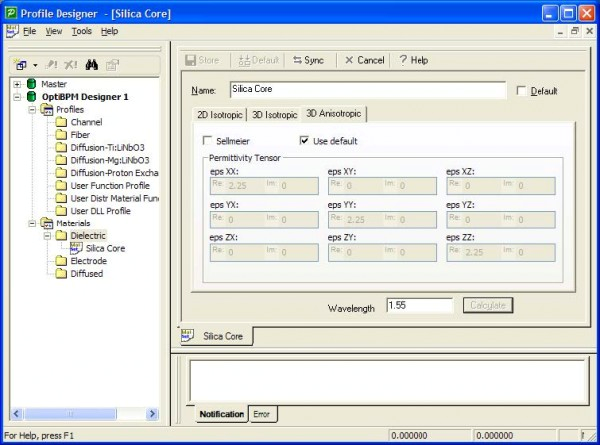Screen dimensions: 600x445
Task: Select the Silica Core document tab
Action: click(x=215, y=336)
